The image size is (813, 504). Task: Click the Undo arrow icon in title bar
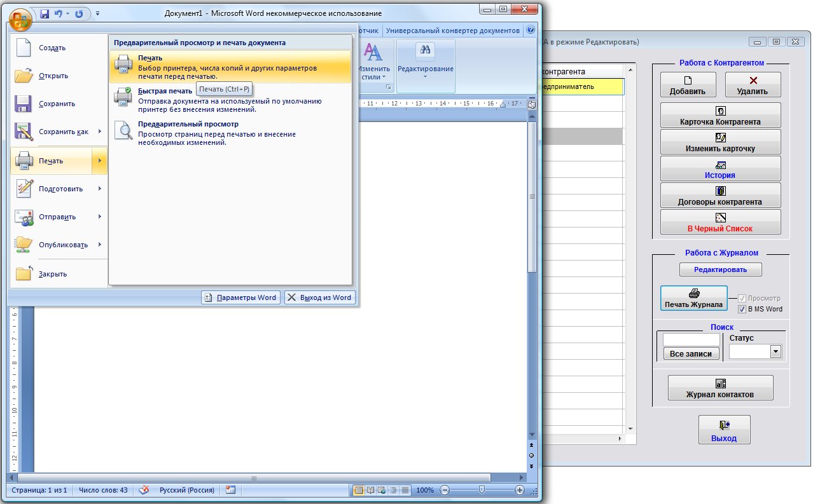tap(58, 13)
